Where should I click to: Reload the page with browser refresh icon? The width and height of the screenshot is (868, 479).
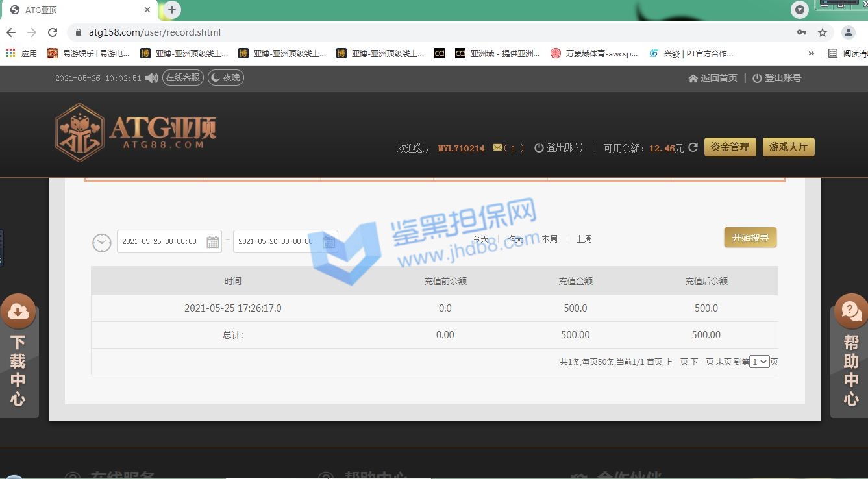53,32
